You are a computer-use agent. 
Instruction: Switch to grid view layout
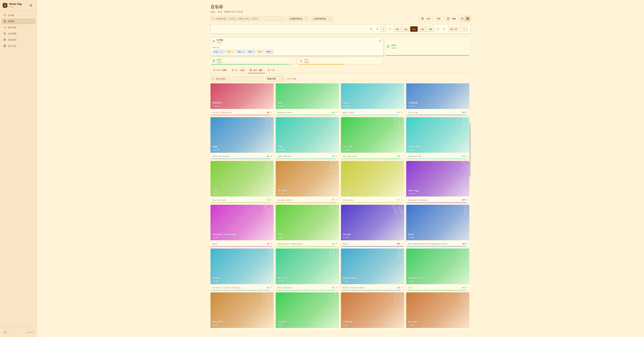(x=468, y=19)
